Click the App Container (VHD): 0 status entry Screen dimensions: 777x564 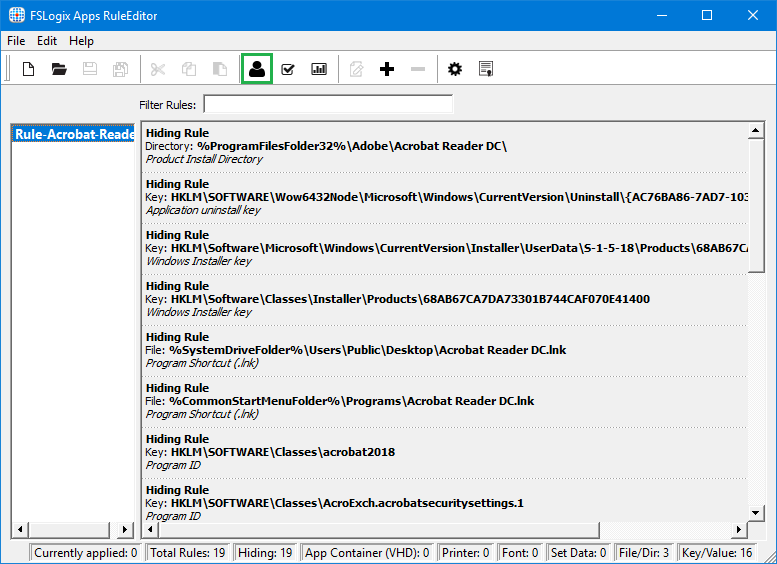[367, 553]
